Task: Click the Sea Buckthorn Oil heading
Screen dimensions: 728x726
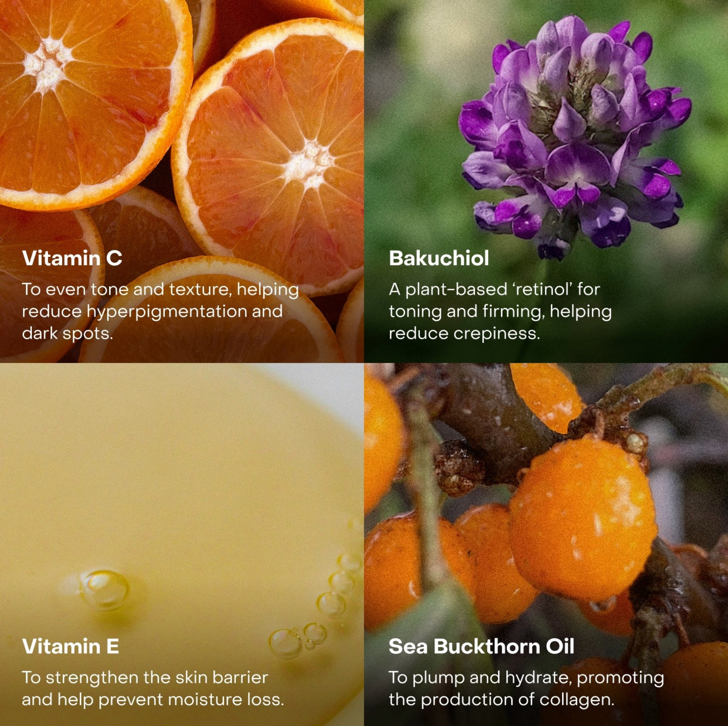Action: click(x=481, y=646)
